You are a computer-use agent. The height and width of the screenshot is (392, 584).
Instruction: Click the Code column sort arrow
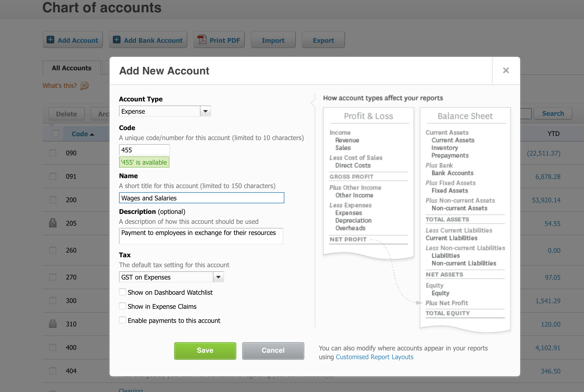click(x=92, y=134)
